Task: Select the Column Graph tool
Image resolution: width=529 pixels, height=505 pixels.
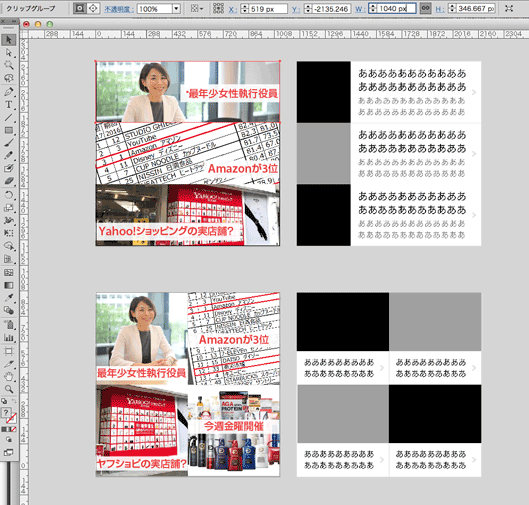Action: (x=9, y=338)
